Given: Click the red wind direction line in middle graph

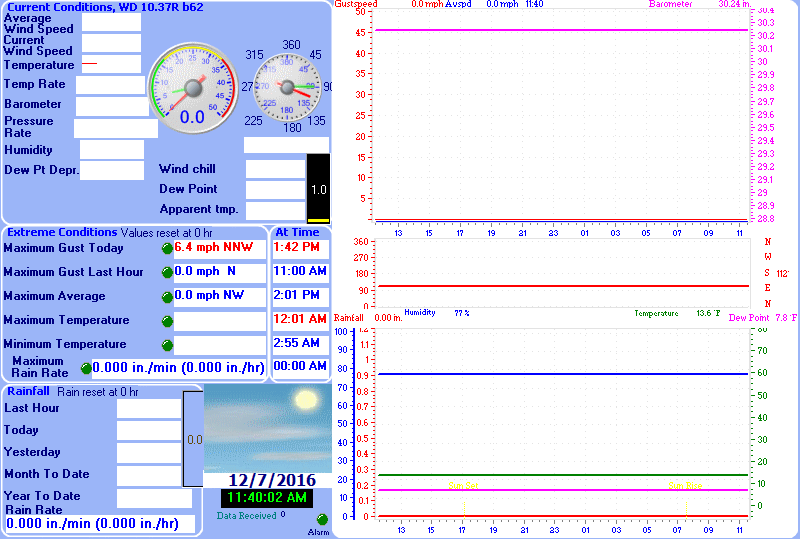Looking at the screenshot, I should pyautogui.click(x=564, y=286).
